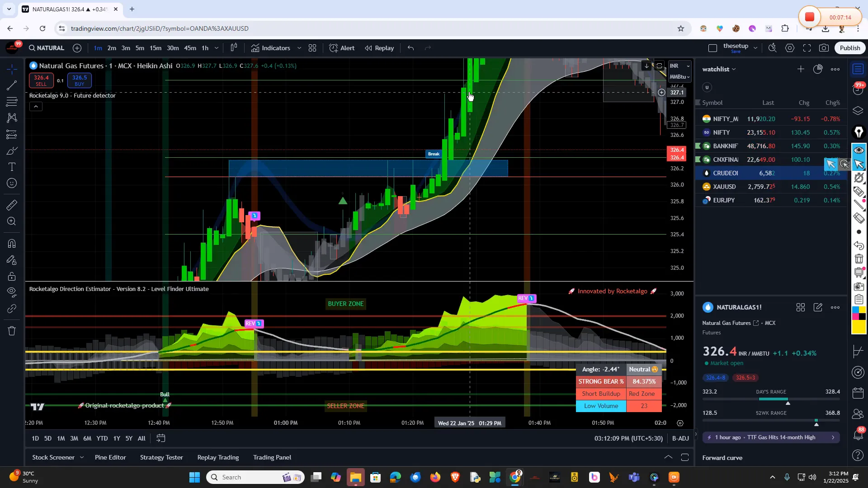Toggle lock all drawing tools

[12, 277]
